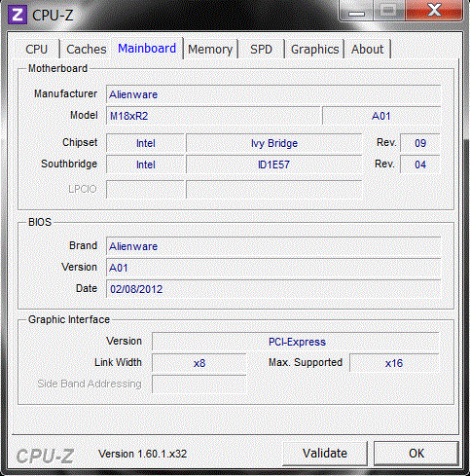This screenshot has width=470, height=476.
Task: Click the Southbridge label
Action: pos(69,164)
